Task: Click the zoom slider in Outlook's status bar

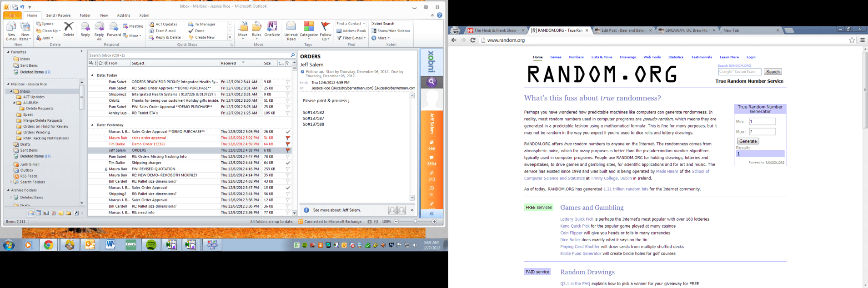Action: [415, 222]
